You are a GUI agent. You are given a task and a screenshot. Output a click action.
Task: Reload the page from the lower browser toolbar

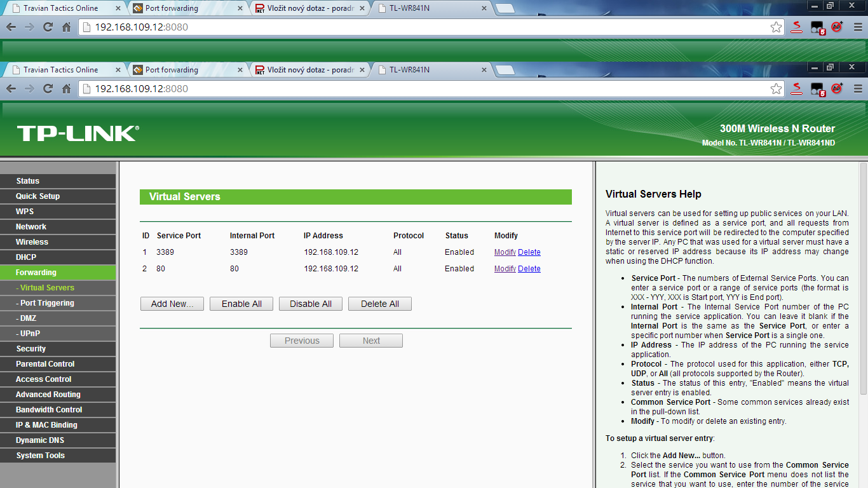point(48,89)
